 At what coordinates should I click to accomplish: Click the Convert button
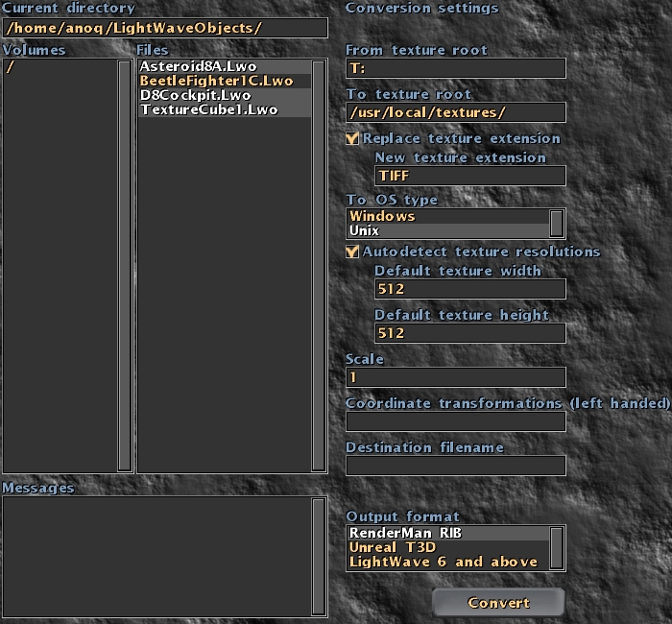pos(498,602)
